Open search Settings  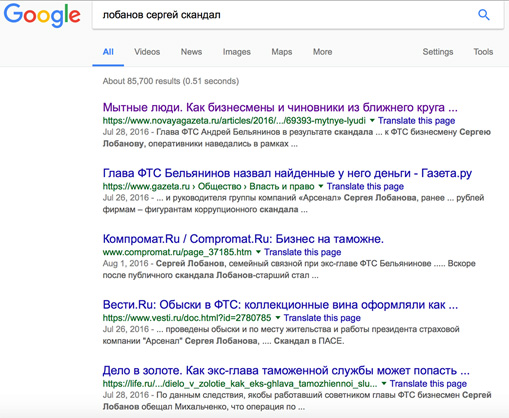coord(438,52)
